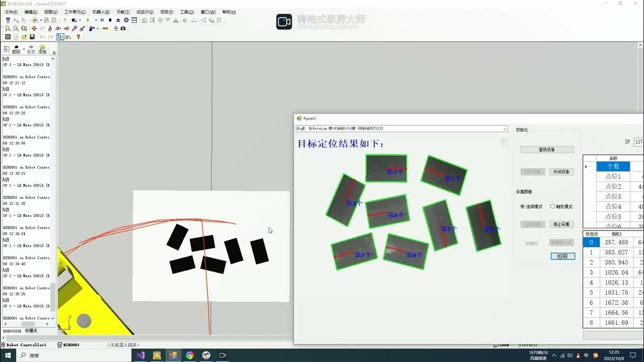This screenshot has width=644, height=362.
Task: Select the ROBOGUIDE tab at bottom of navigator
Action: click(x=12, y=331)
